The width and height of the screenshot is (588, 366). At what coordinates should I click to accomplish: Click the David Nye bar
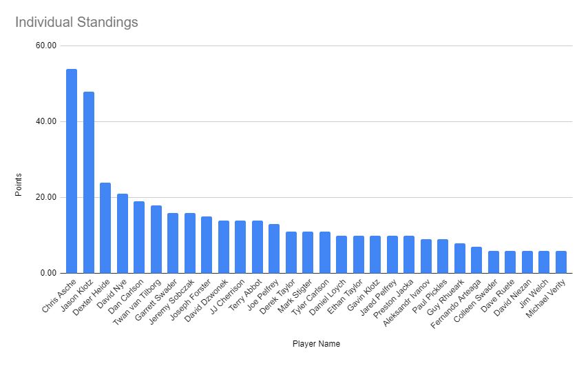click(x=123, y=234)
